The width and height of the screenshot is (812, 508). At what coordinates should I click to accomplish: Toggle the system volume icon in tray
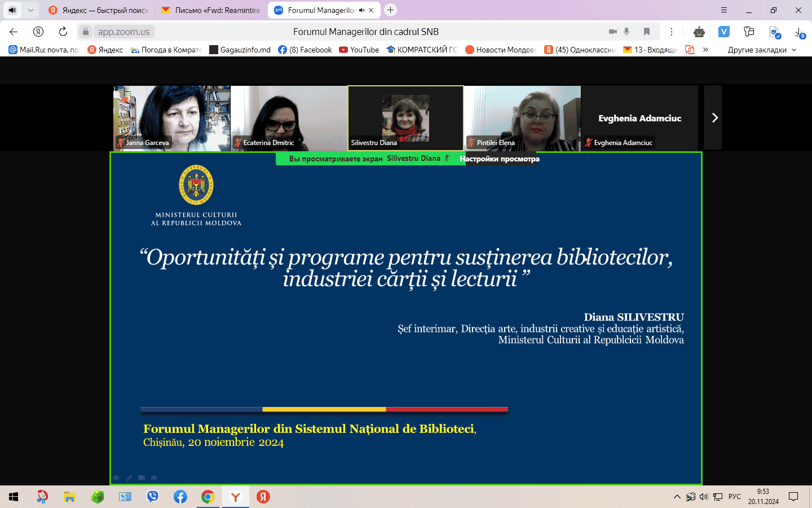coord(704,497)
